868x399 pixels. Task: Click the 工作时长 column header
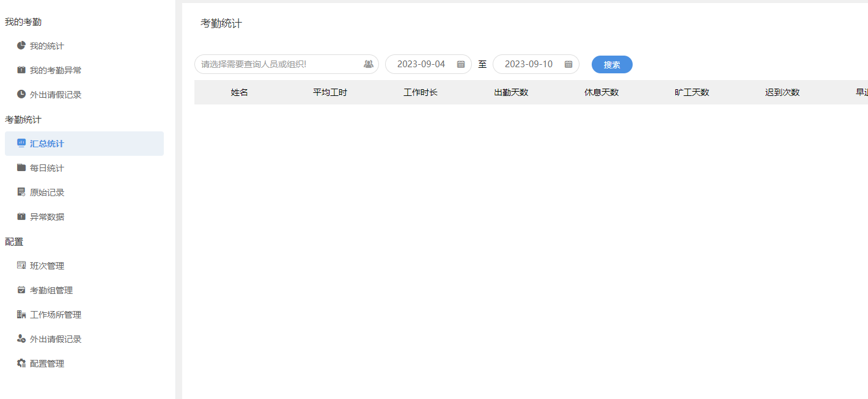[421, 92]
